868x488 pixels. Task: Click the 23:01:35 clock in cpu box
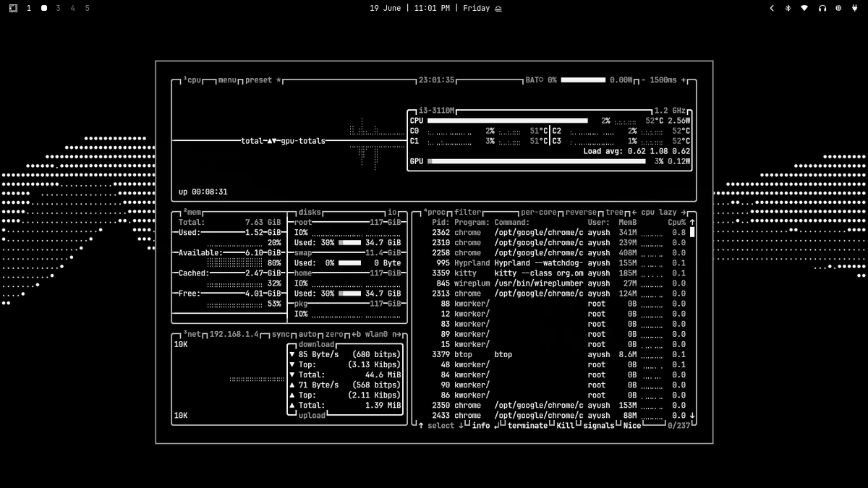coord(436,80)
